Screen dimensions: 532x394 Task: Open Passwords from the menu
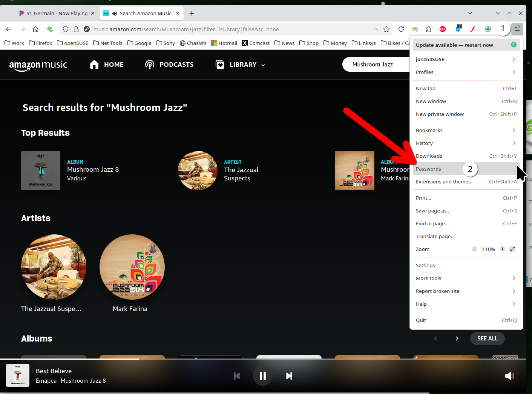[466, 169]
